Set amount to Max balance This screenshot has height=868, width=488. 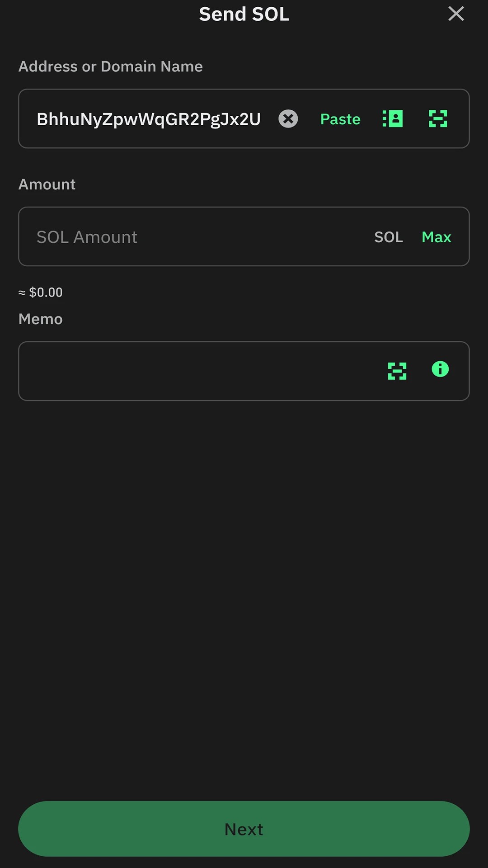coord(436,237)
